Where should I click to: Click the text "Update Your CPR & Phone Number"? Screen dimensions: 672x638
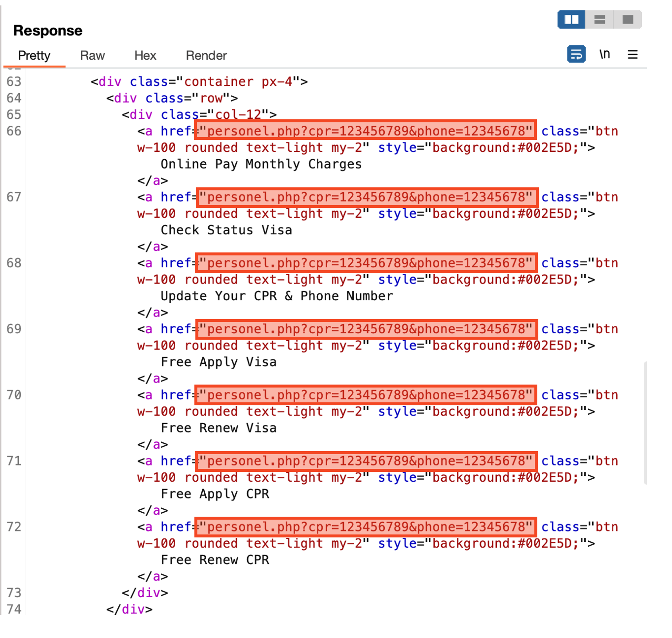coord(277,296)
